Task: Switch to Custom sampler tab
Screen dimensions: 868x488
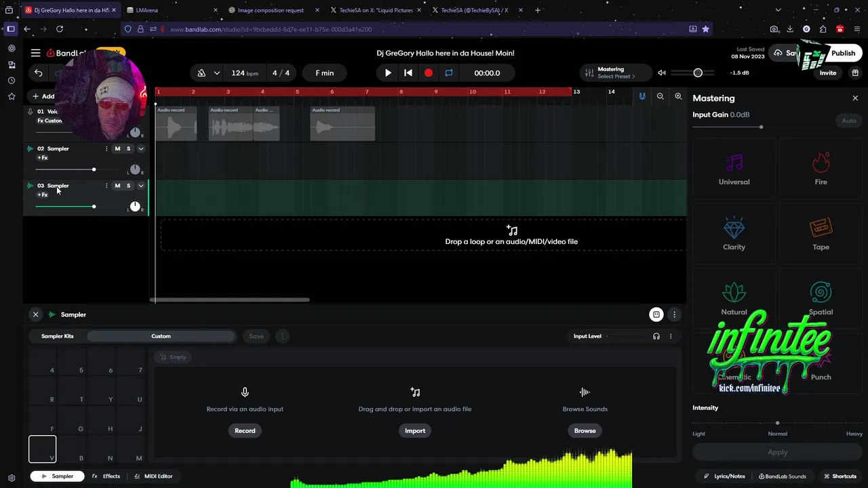Action: (x=161, y=336)
